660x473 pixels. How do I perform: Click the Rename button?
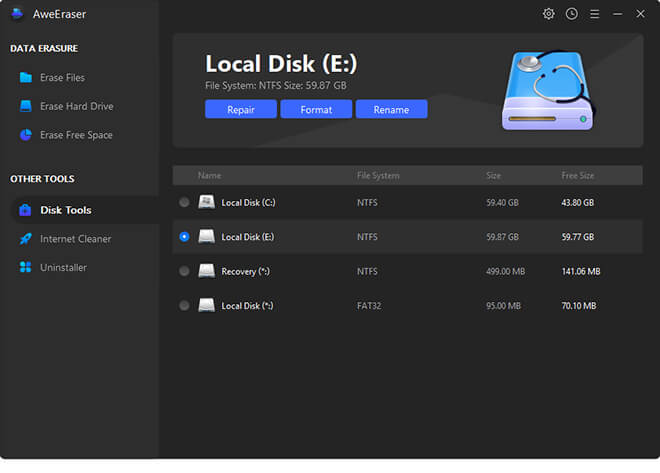391,109
